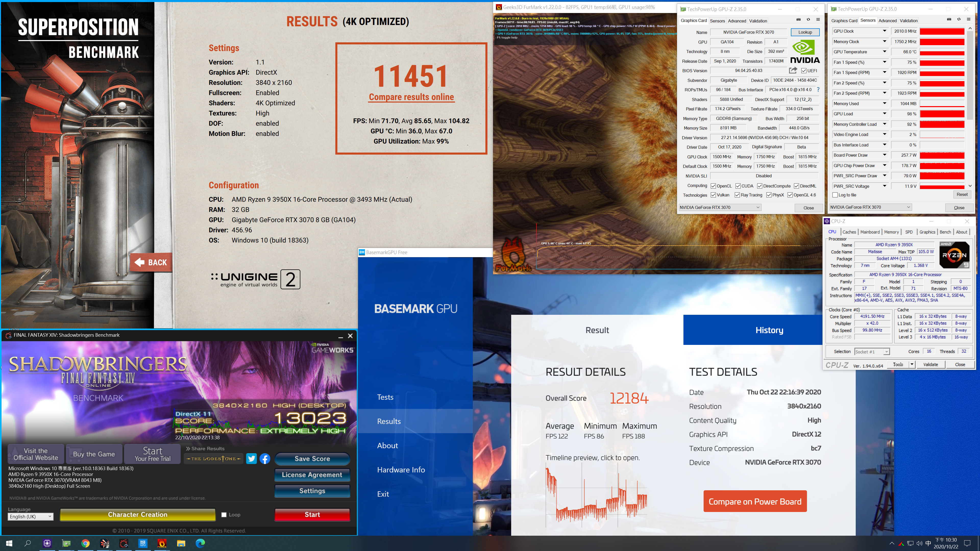Switch to Final Fantasy XIV benchmark taskbar icon
Image resolution: width=980 pixels, height=551 pixels.
124,543
